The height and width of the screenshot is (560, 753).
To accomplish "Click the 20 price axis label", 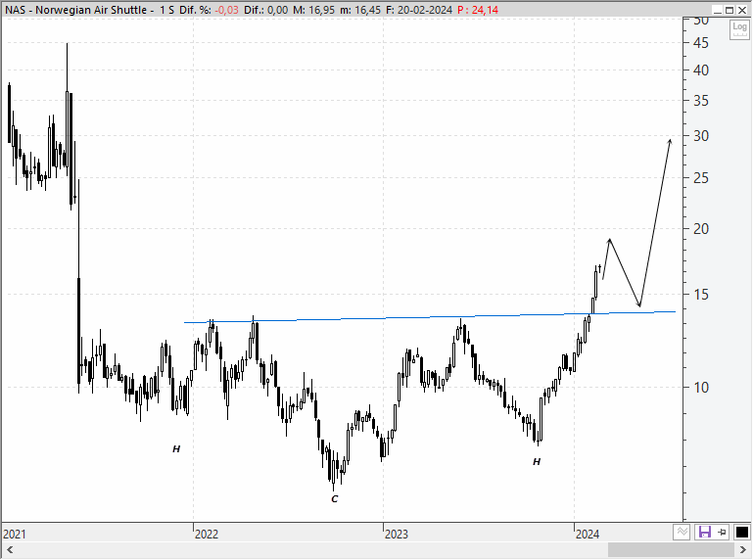I will point(701,229).
